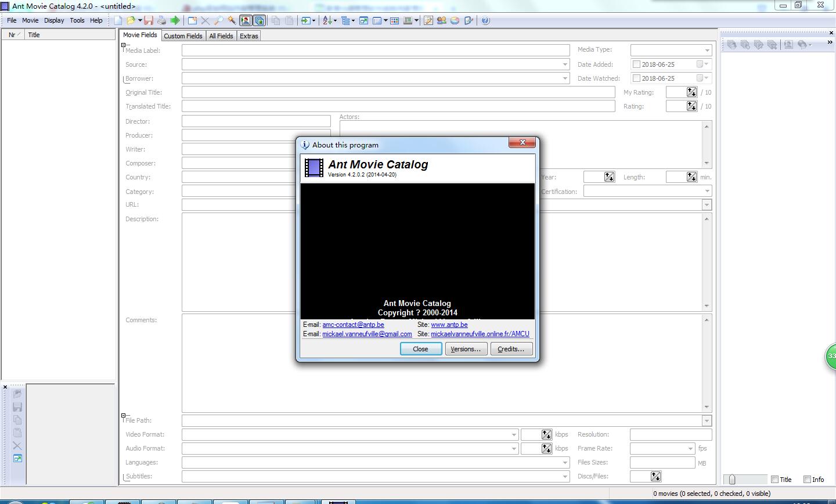This screenshot has width=836, height=504.
Task: Expand the Borrower dropdown list
Action: click(564, 78)
